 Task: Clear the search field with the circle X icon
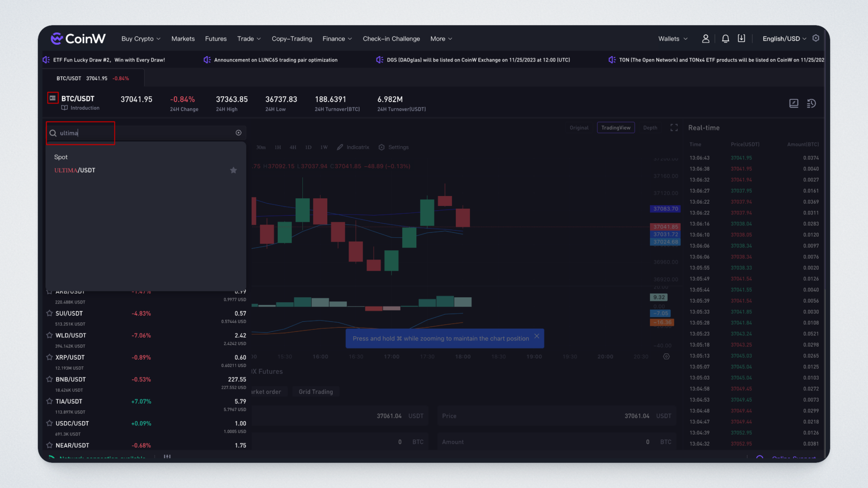point(238,133)
